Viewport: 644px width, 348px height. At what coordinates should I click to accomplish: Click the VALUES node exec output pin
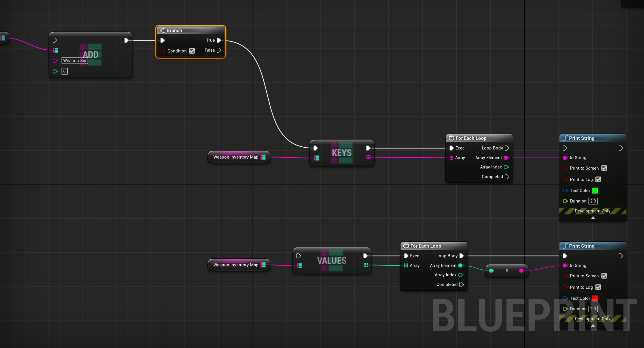365,256
